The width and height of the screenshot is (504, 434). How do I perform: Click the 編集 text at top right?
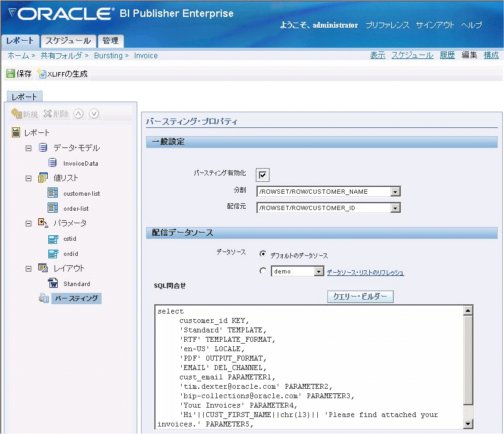click(470, 55)
